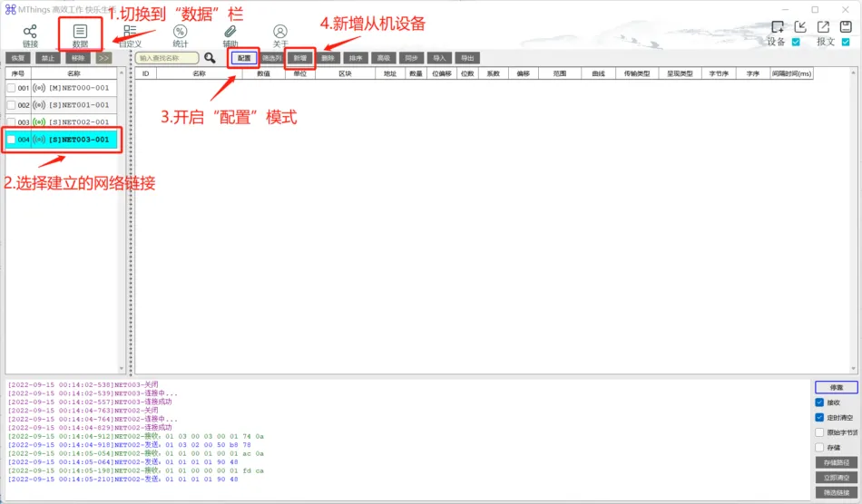The image size is (862, 504).
Task: Toggle the 设备 (device) checkbox
Action: (x=796, y=43)
